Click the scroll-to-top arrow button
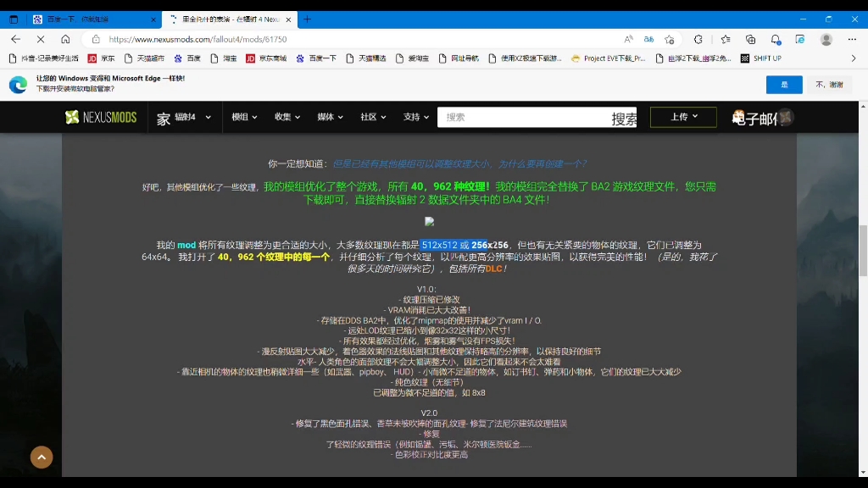The height and width of the screenshot is (488, 868). (42, 457)
